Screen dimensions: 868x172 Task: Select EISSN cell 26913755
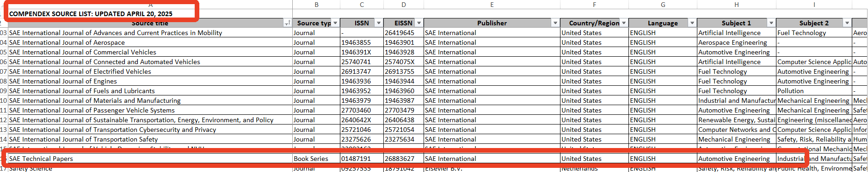pos(404,71)
